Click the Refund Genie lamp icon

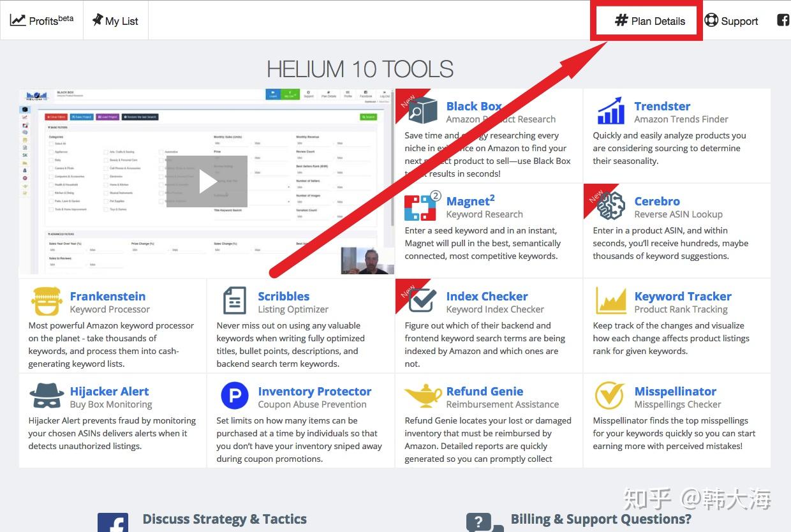(423, 396)
